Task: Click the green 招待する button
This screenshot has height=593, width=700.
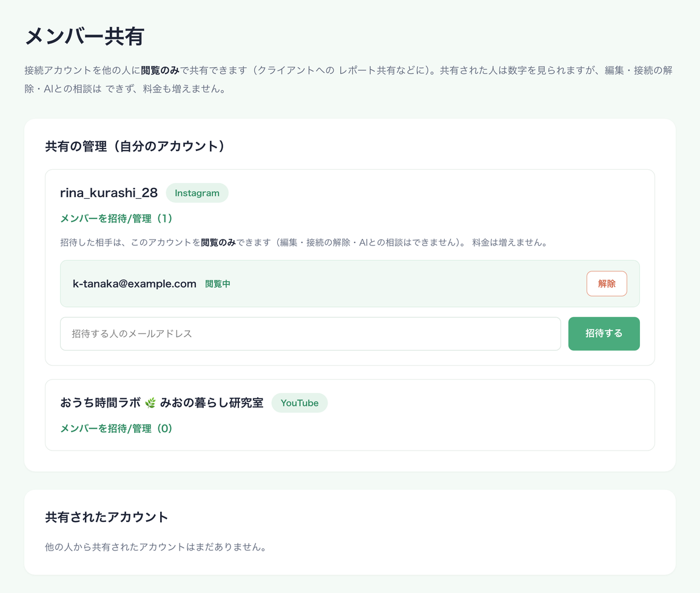Action: coord(604,333)
